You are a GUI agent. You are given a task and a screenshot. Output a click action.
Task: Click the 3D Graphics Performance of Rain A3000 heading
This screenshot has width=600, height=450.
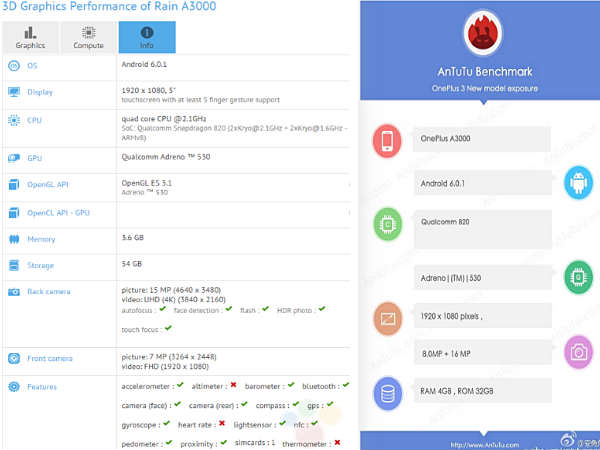(109, 6)
